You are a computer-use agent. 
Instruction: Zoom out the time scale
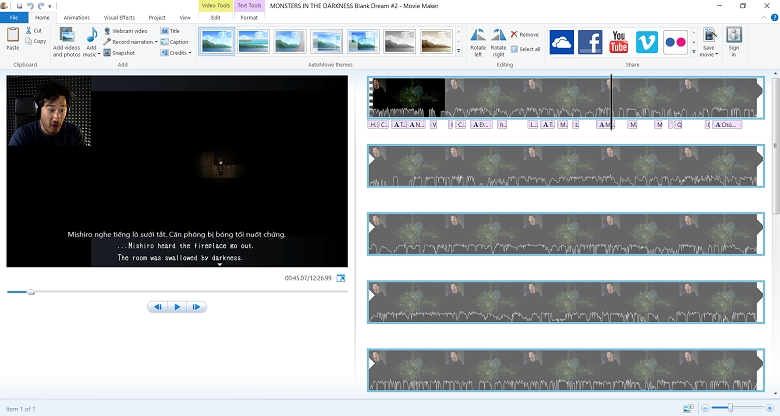(705, 408)
